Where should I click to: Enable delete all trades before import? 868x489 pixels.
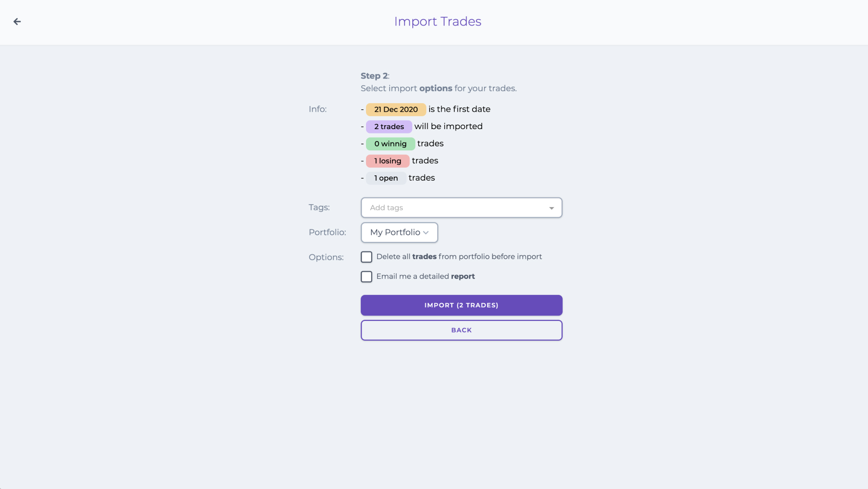(366, 257)
